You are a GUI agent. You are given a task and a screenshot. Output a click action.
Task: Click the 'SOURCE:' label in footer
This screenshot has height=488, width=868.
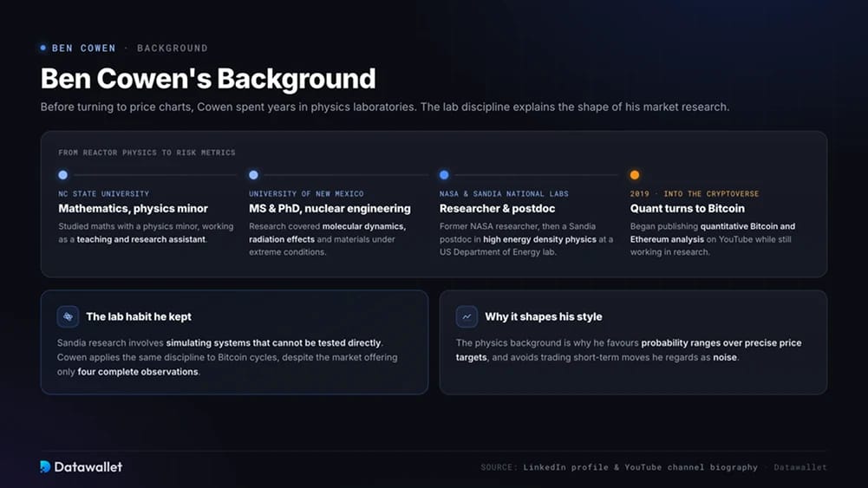[x=499, y=467]
